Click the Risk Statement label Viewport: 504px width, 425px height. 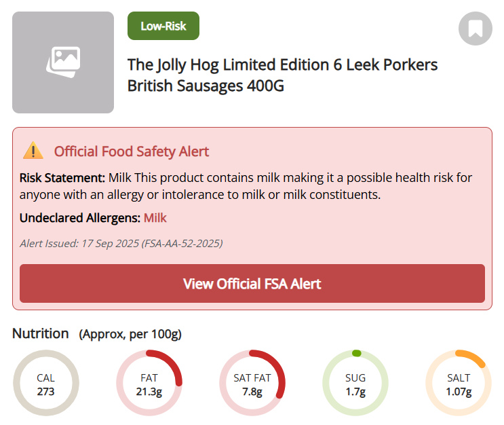(62, 178)
